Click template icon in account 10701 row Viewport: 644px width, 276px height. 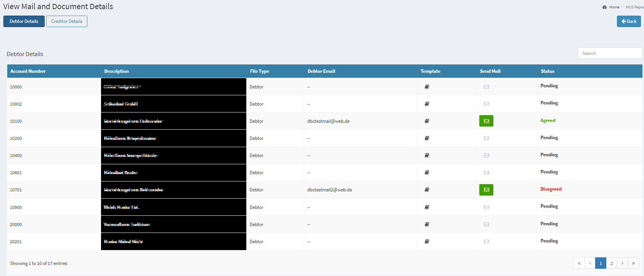click(427, 190)
